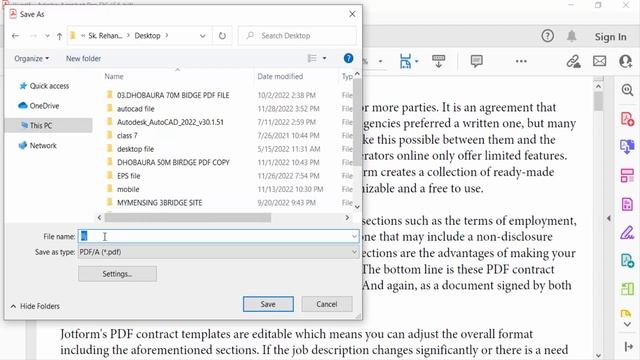The width and height of the screenshot is (640, 360).
Task: Share a link to the file icon
Action: 573,61
